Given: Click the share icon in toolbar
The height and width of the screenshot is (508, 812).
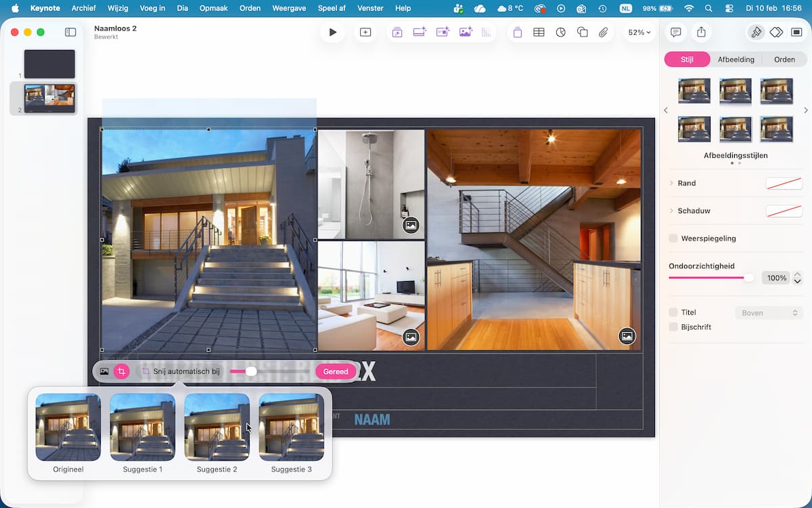Looking at the screenshot, I should click(x=701, y=33).
